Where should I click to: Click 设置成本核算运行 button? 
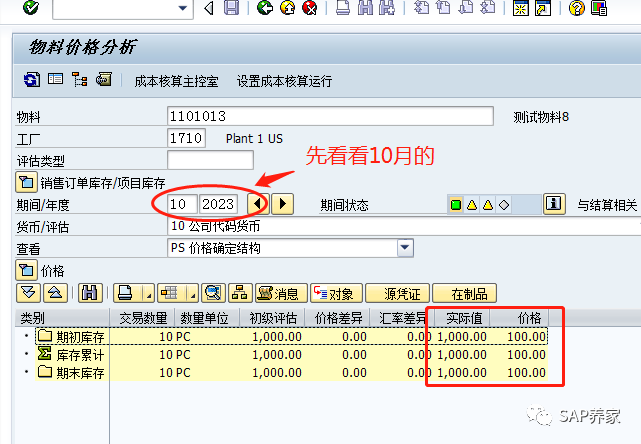[284, 81]
